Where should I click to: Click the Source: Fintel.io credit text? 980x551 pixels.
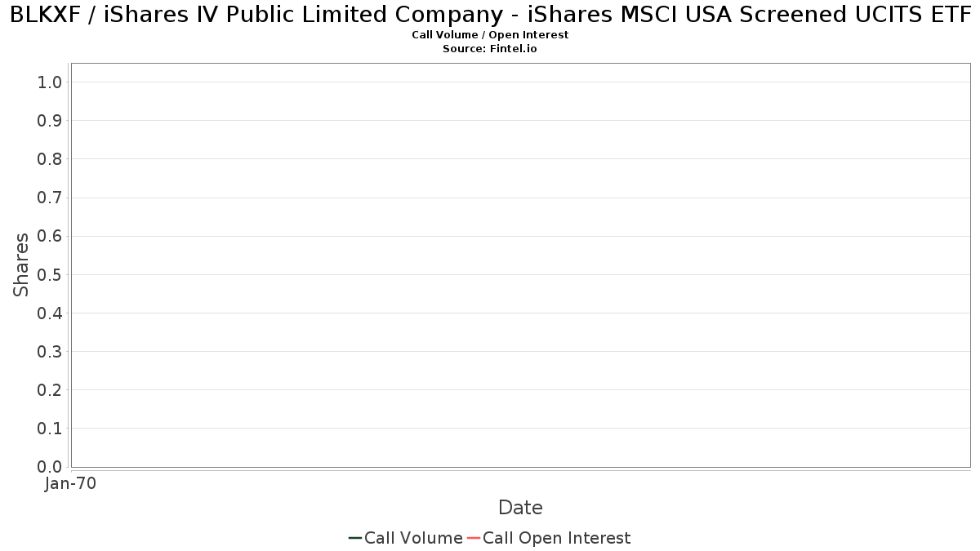[x=490, y=49]
